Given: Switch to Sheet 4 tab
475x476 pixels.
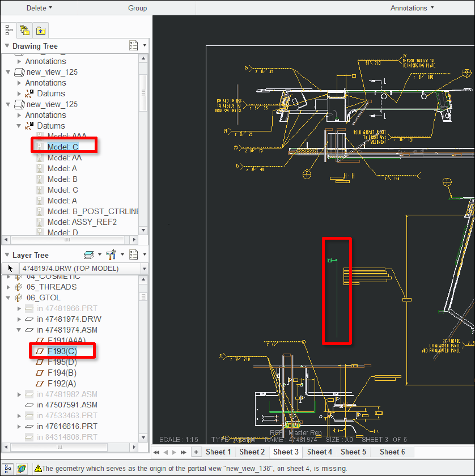Looking at the screenshot, I should [319, 452].
